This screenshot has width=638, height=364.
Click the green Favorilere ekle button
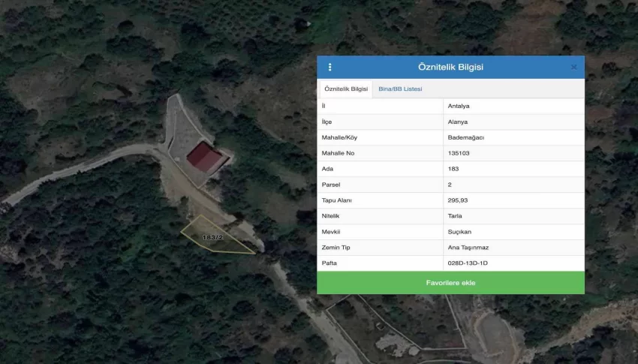(x=450, y=283)
